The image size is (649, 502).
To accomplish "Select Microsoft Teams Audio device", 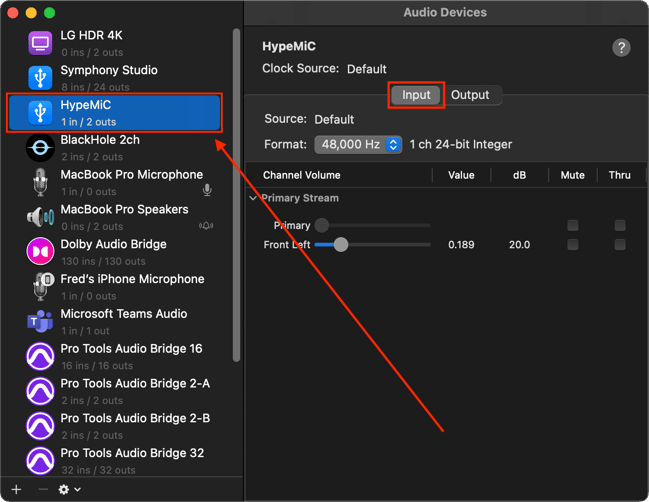I will click(x=114, y=321).
